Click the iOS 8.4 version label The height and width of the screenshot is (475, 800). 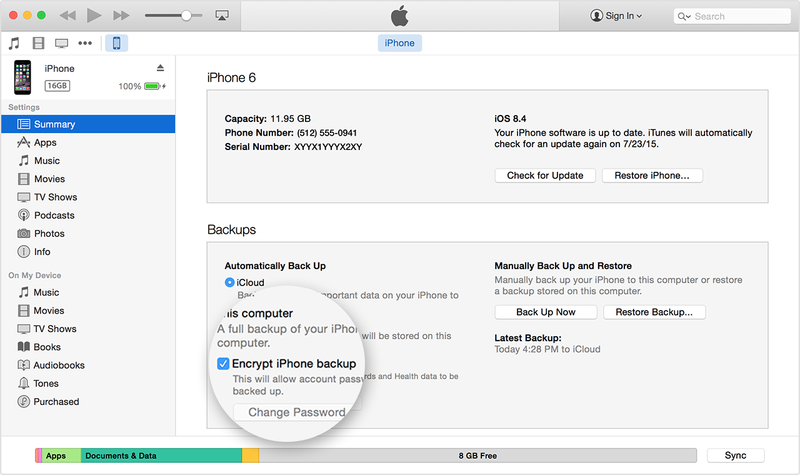[510, 119]
